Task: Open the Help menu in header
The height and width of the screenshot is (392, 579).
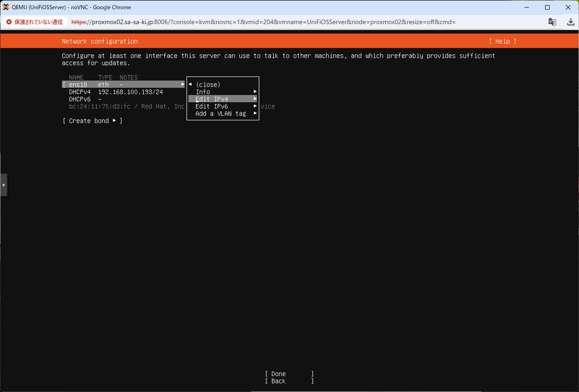Action: coord(502,41)
